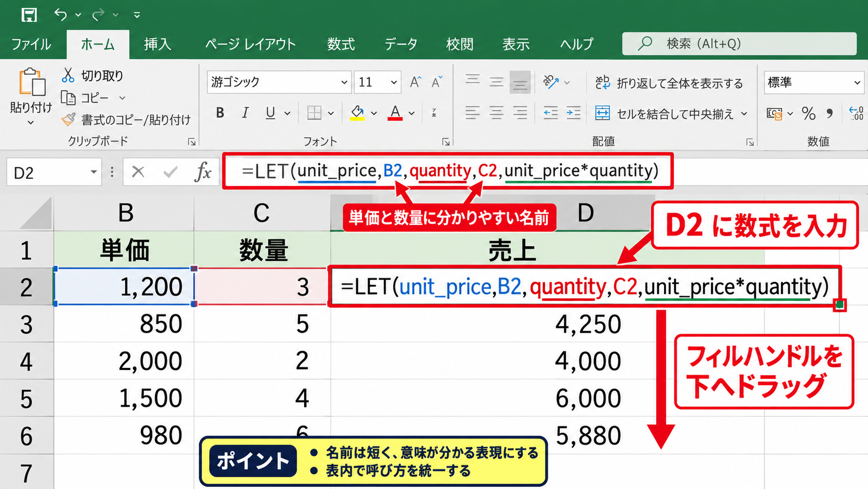Open Customize Quick Access Toolbar dropdown

tap(137, 15)
